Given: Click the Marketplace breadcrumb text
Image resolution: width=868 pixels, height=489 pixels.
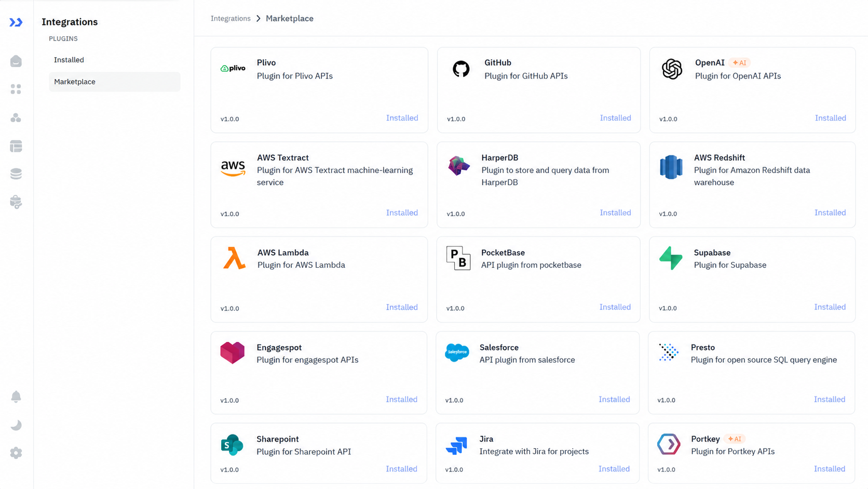Looking at the screenshot, I should pos(290,18).
